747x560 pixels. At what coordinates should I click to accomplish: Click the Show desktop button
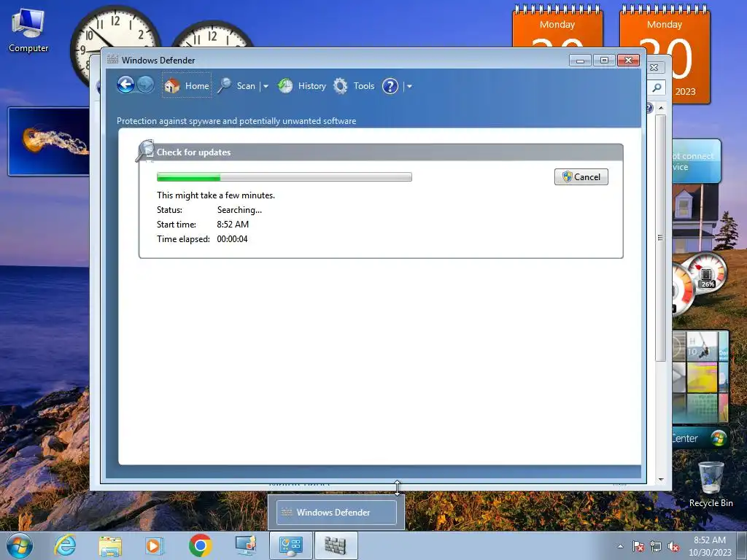point(742,546)
